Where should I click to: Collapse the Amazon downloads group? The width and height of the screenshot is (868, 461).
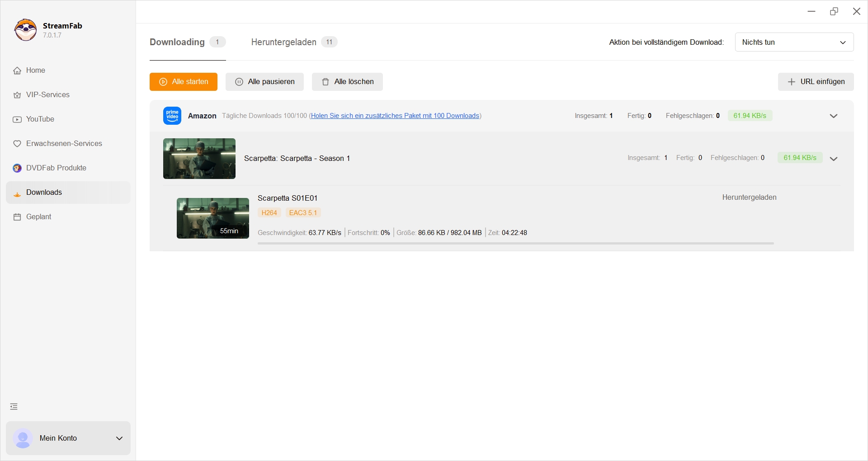(x=834, y=116)
